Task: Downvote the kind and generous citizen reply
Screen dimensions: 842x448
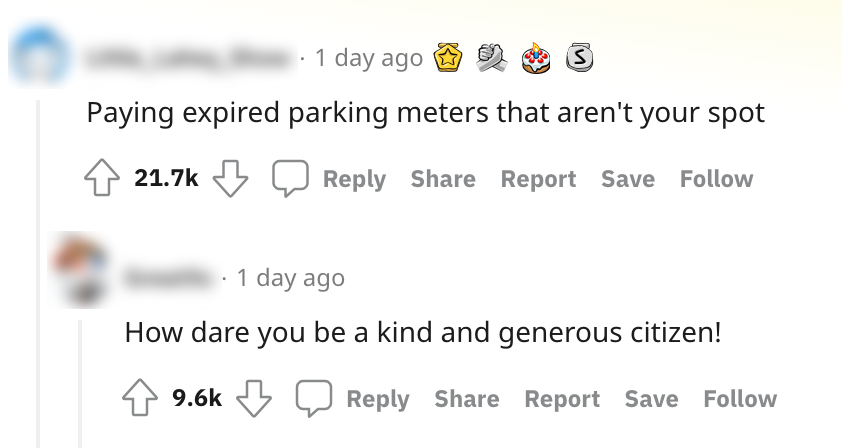Action: [x=255, y=399]
